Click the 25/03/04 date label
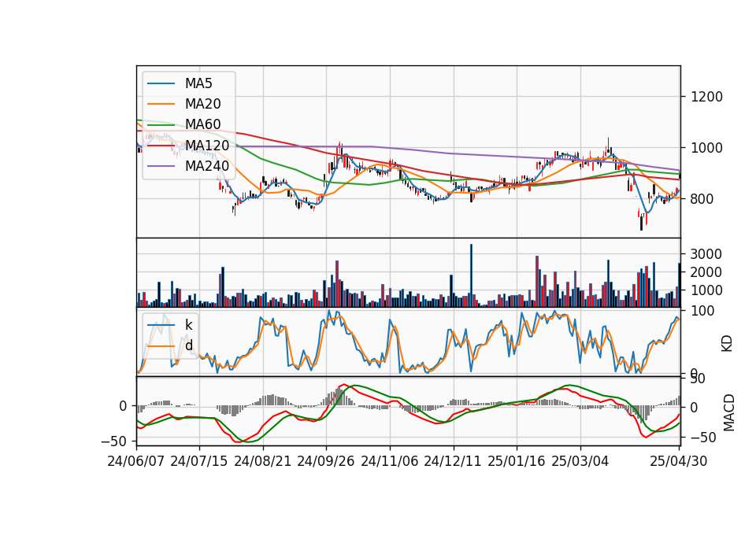 (x=580, y=461)
